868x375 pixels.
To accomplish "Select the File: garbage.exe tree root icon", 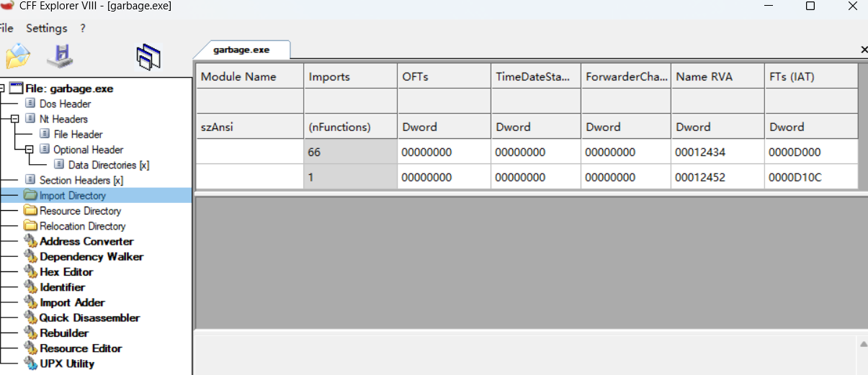I will (x=16, y=89).
